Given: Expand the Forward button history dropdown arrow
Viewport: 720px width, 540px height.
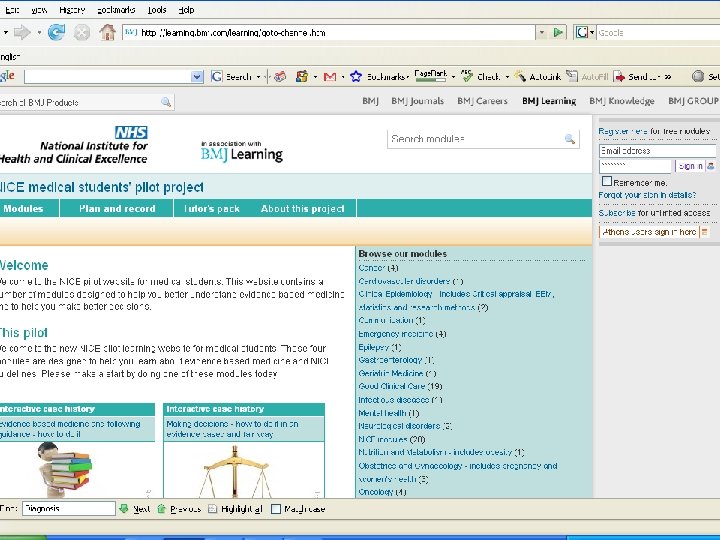Looking at the screenshot, I should coord(39,33).
